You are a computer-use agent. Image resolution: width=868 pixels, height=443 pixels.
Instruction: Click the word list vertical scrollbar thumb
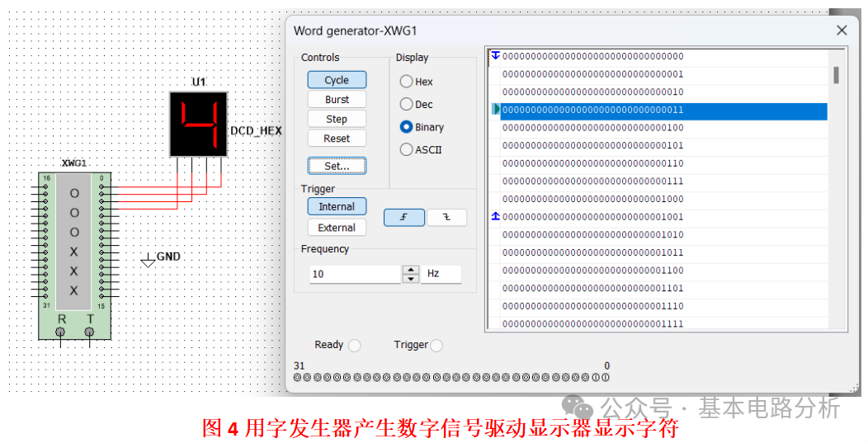pyautogui.click(x=836, y=75)
